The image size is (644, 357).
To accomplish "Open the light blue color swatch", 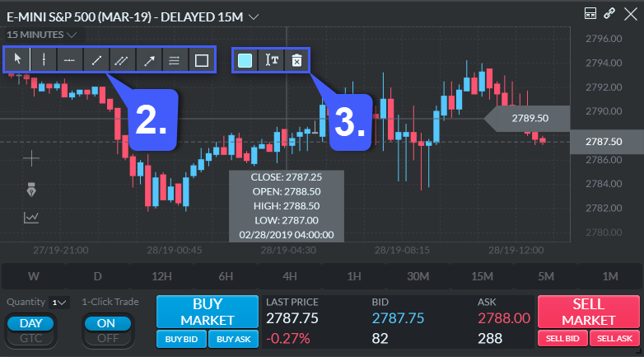I will (x=245, y=60).
